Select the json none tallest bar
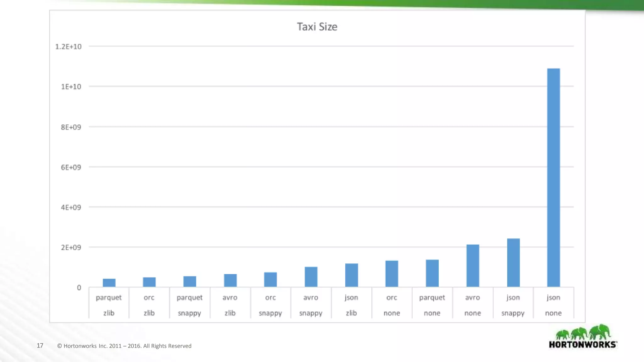Screen dimensions: 644x362 [x=553, y=178]
